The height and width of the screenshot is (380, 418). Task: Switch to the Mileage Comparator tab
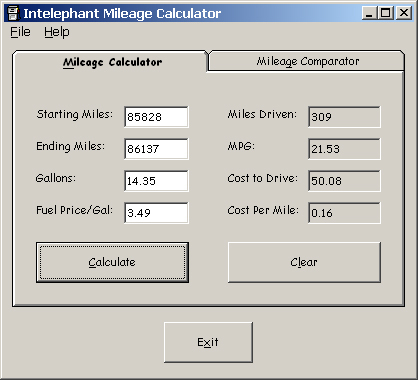point(307,61)
